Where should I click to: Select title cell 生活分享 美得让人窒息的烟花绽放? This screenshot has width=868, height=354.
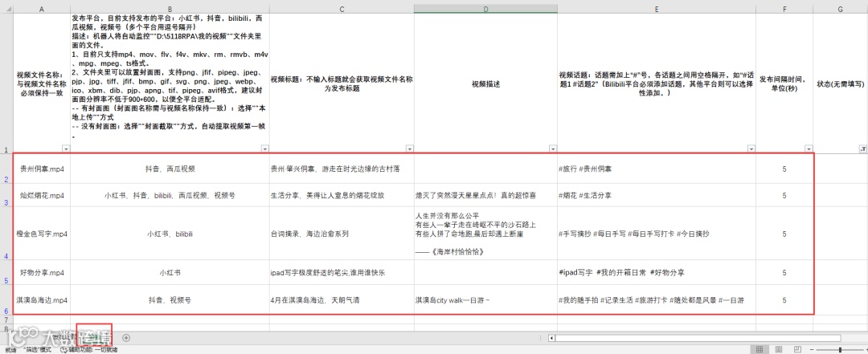(x=342, y=195)
